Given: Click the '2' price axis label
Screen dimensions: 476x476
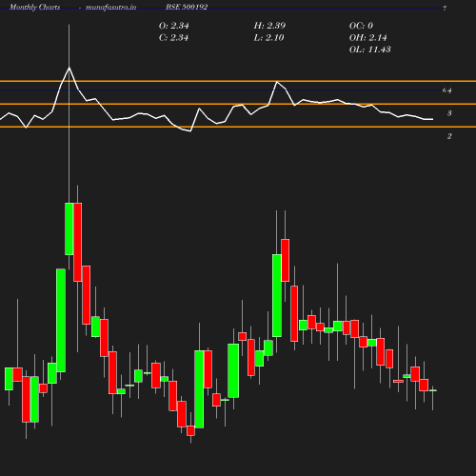Looking at the screenshot, I should pos(449,136).
